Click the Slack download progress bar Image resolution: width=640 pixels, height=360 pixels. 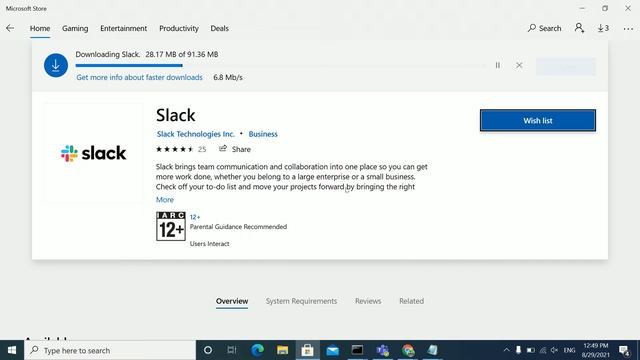pyautogui.click(x=280, y=65)
